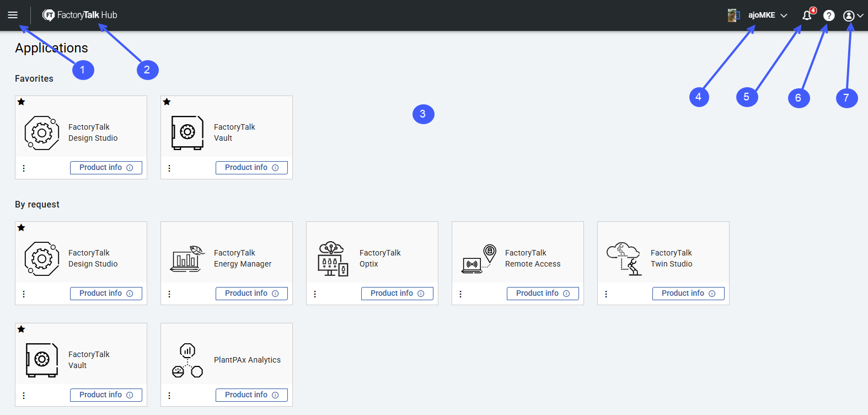The width and height of the screenshot is (868, 415).
Task: Click the Favorites section heading
Action: pyautogui.click(x=34, y=78)
